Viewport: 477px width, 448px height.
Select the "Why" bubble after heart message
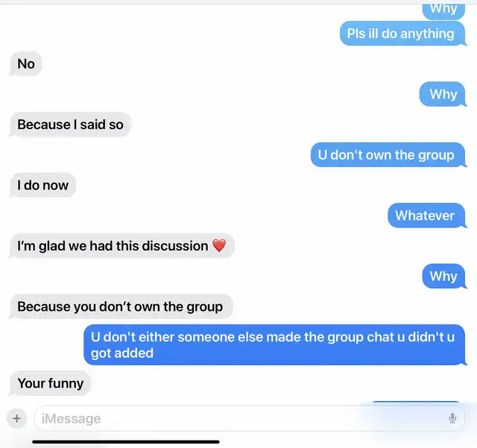(443, 276)
